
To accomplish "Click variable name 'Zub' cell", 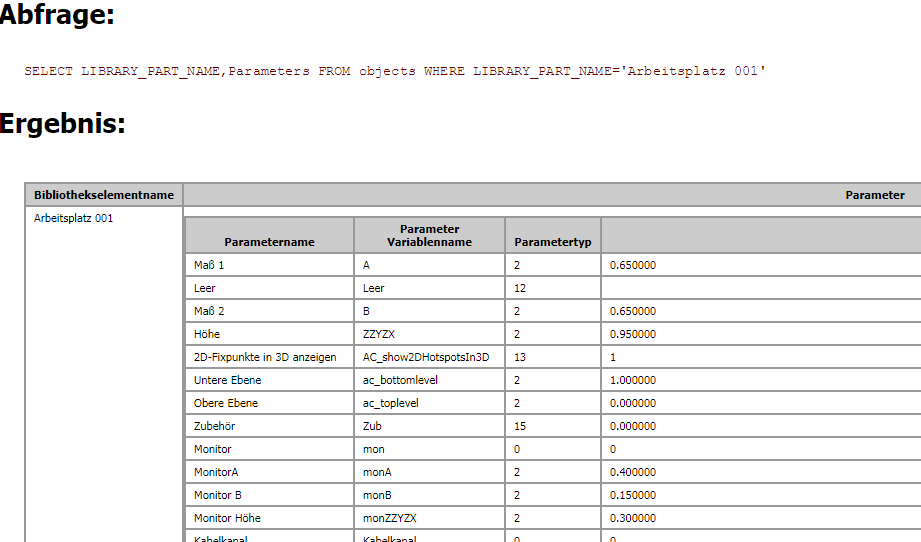I will tap(429, 426).
